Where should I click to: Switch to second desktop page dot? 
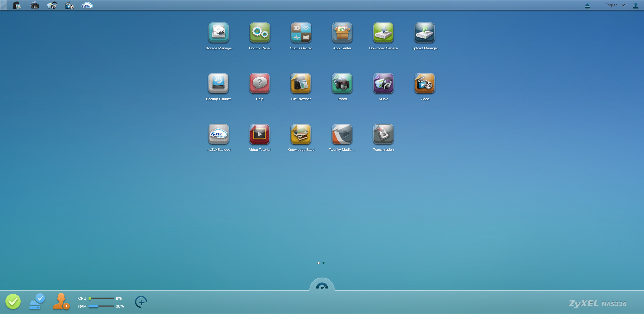click(324, 263)
